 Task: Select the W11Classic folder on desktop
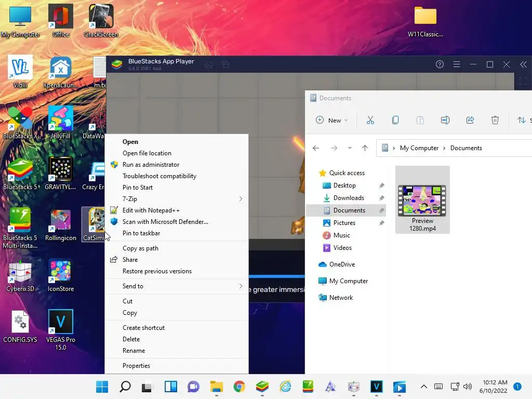coord(425,21)
